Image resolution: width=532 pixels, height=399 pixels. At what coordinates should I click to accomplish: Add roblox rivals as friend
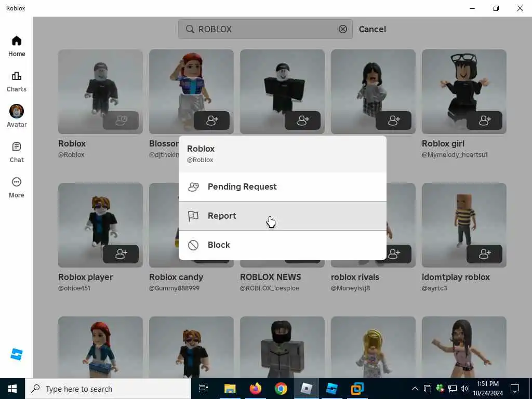[394, 254]
